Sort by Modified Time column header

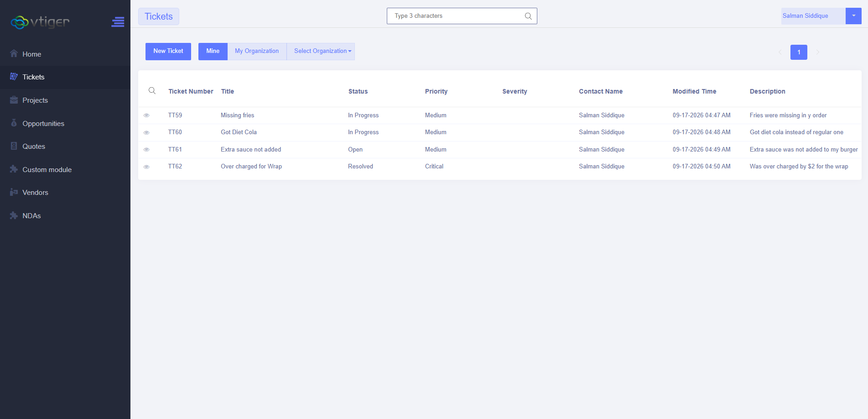694,91
